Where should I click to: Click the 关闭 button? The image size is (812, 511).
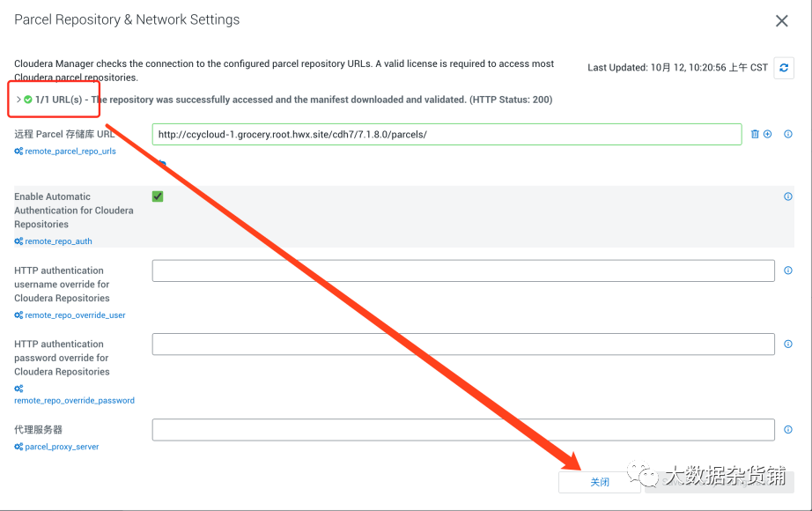[x=600, y=482]
